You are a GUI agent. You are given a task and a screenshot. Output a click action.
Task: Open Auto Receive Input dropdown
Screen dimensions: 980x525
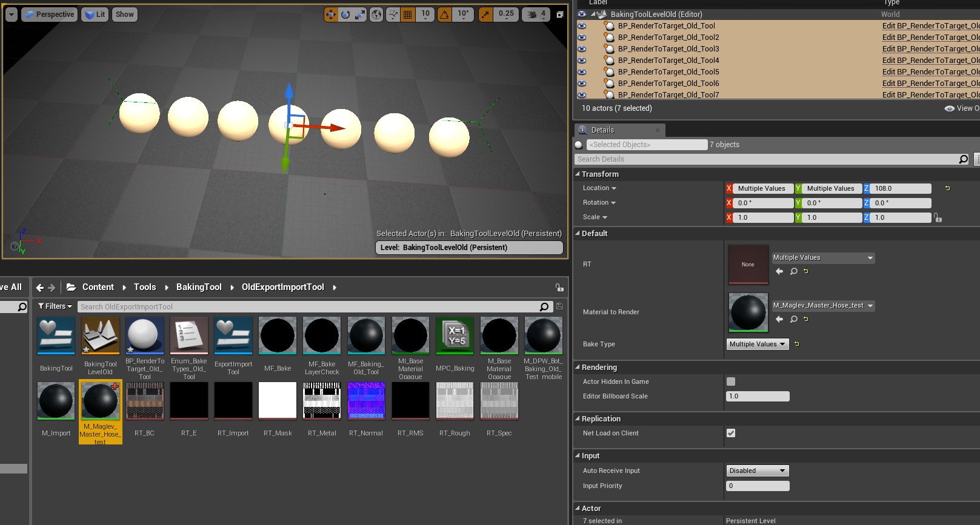click(x=758, y=471)
